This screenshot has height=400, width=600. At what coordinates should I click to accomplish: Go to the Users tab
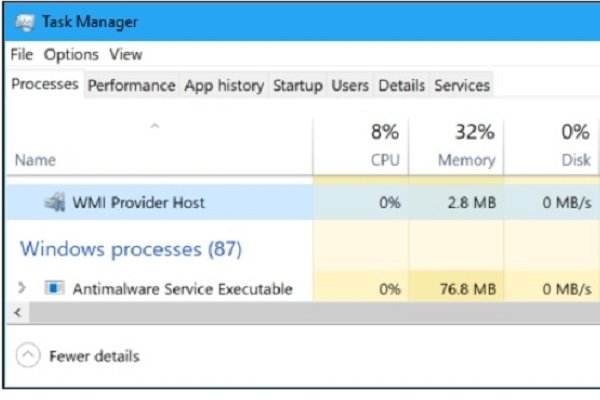pos(350,85)
